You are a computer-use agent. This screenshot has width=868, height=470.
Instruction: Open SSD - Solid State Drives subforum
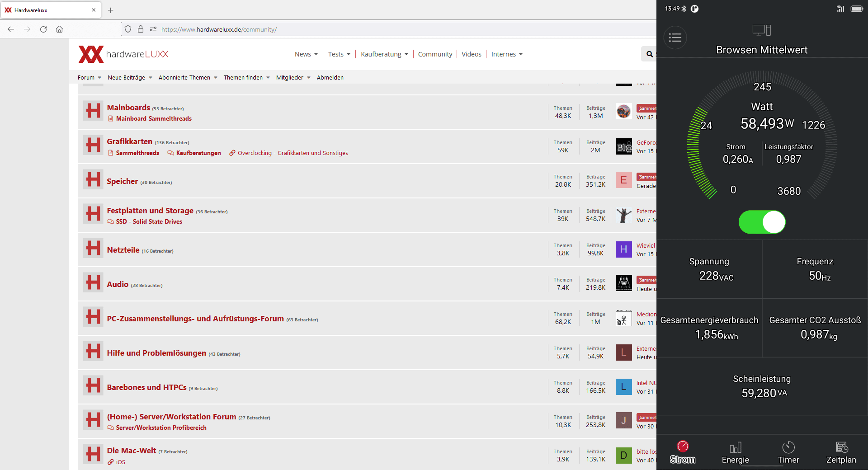point(149,222)
